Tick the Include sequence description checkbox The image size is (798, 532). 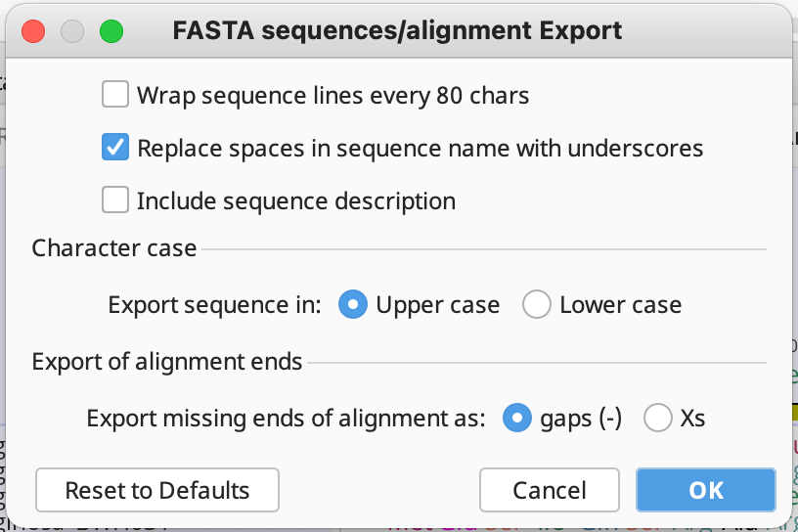pyautogui.click(x=115, y=201)
